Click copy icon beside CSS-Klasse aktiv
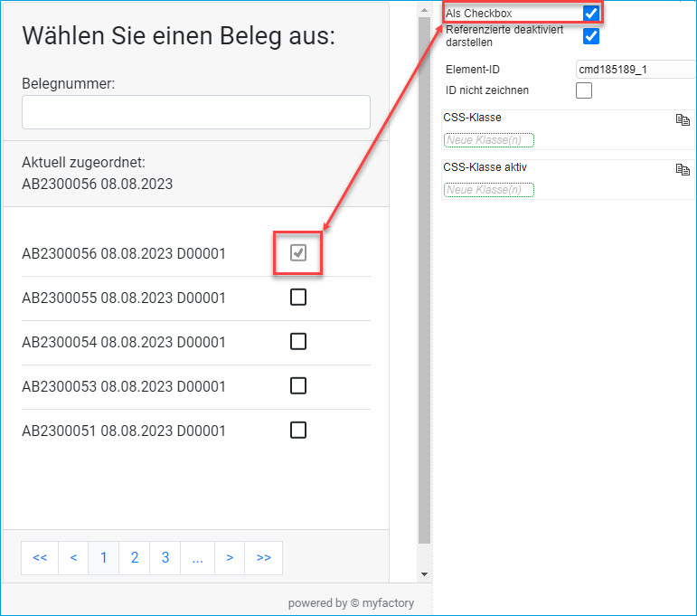697x616 pixels. (683, 169)
